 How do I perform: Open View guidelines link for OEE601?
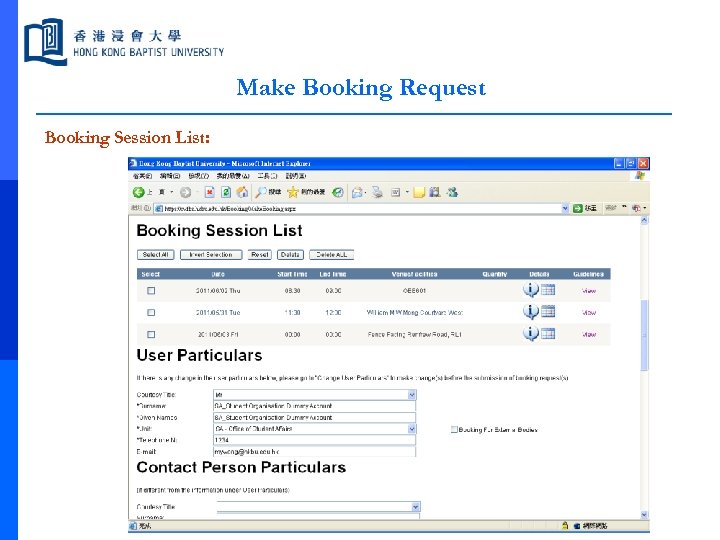tap(589, 291)
